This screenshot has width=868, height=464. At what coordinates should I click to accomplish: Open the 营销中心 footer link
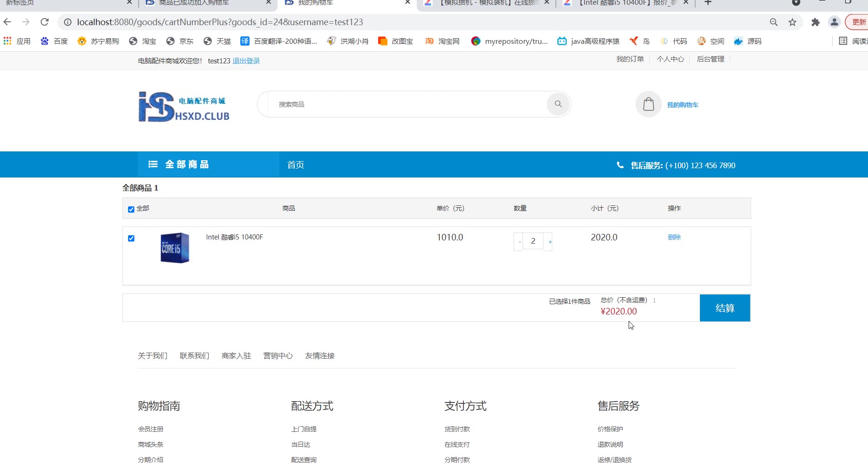coord(278,356)
